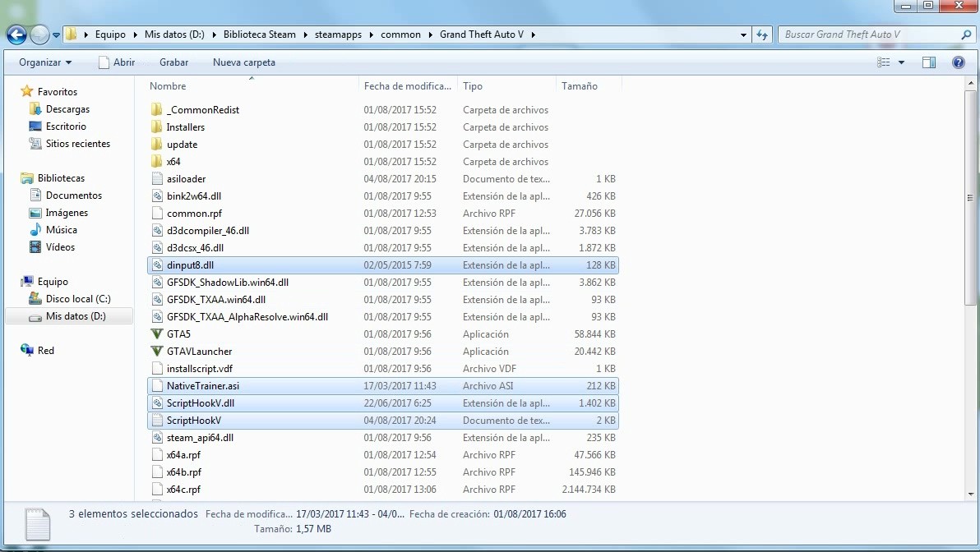Select the ScriptHookV text document row
This screenshot has height=552, width=980.
click(383, 421)
